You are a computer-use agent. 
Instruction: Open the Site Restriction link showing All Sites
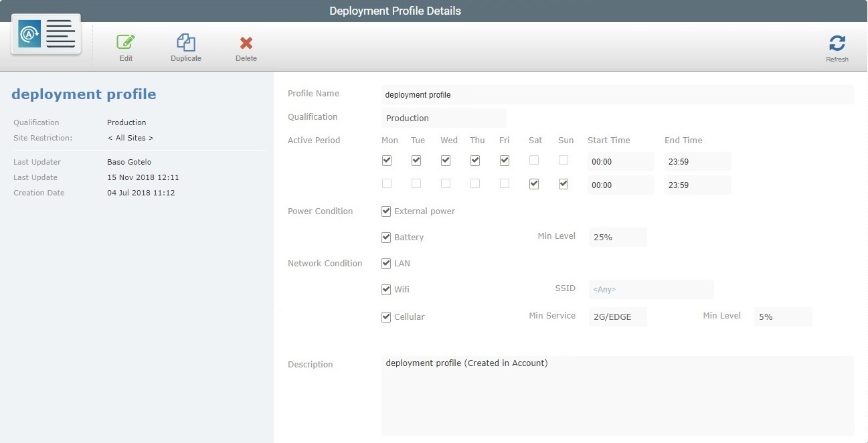click(x=131, y=137)
